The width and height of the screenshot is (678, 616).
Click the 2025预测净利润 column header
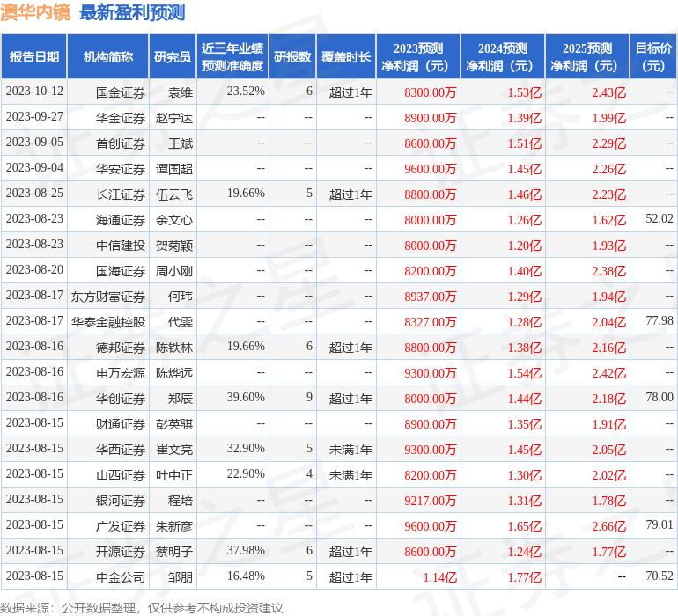(587, 56)
